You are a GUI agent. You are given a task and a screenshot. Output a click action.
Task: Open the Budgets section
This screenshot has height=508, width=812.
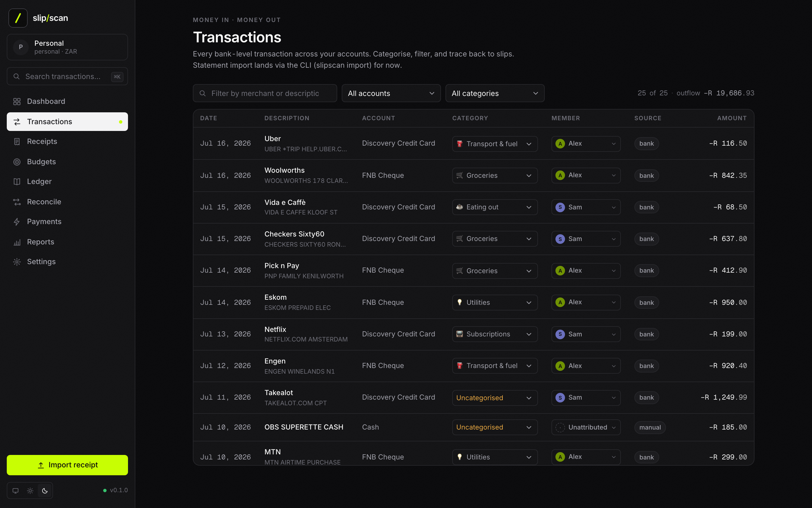(67, 162)
